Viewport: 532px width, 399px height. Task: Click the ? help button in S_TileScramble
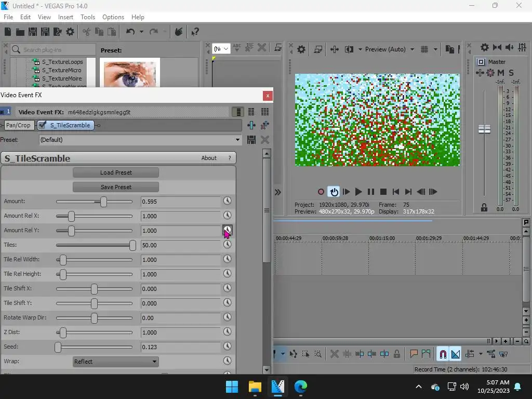pyautogui.click(x=230, y=158)
